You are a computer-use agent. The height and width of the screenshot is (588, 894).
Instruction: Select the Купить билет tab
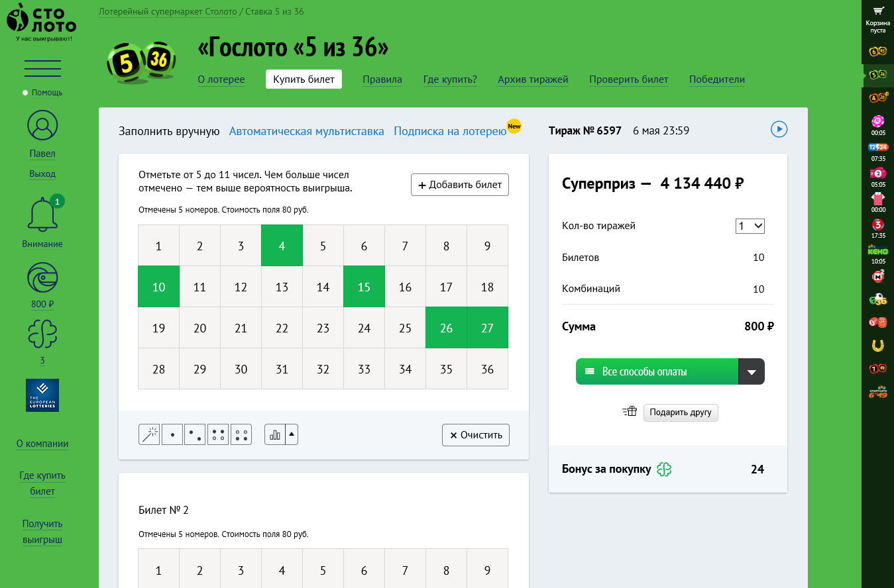[x=304, y=79]
